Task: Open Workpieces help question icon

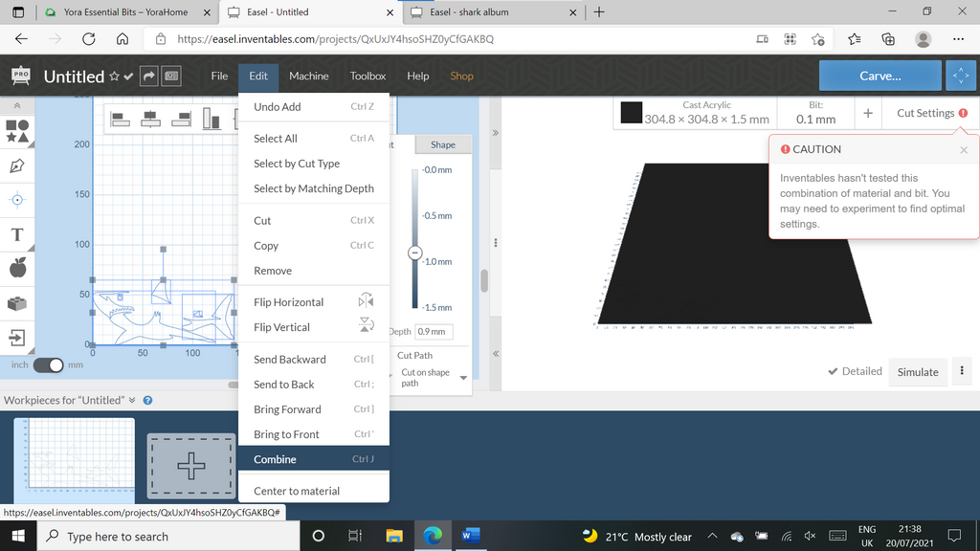Action: (147, 401)
